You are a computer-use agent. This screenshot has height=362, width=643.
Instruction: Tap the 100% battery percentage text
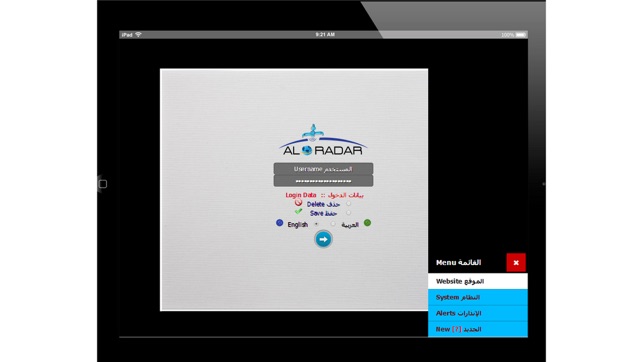point(508,35)
